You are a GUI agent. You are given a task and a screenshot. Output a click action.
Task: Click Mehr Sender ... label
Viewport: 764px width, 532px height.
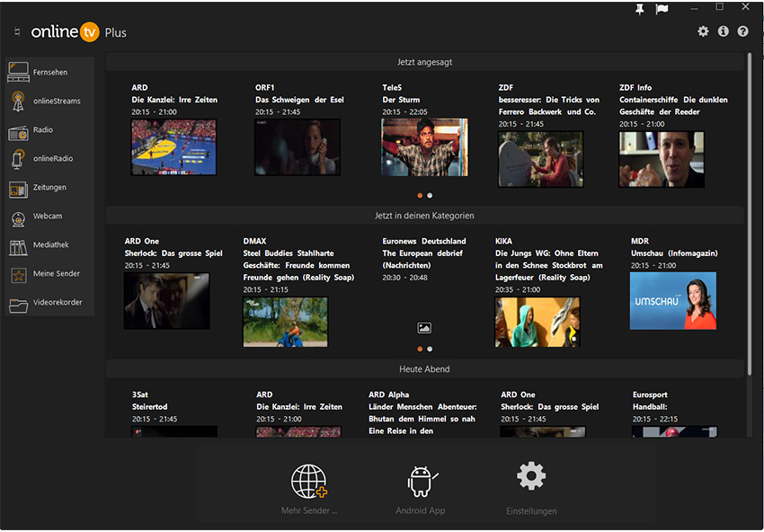point(309,511)
